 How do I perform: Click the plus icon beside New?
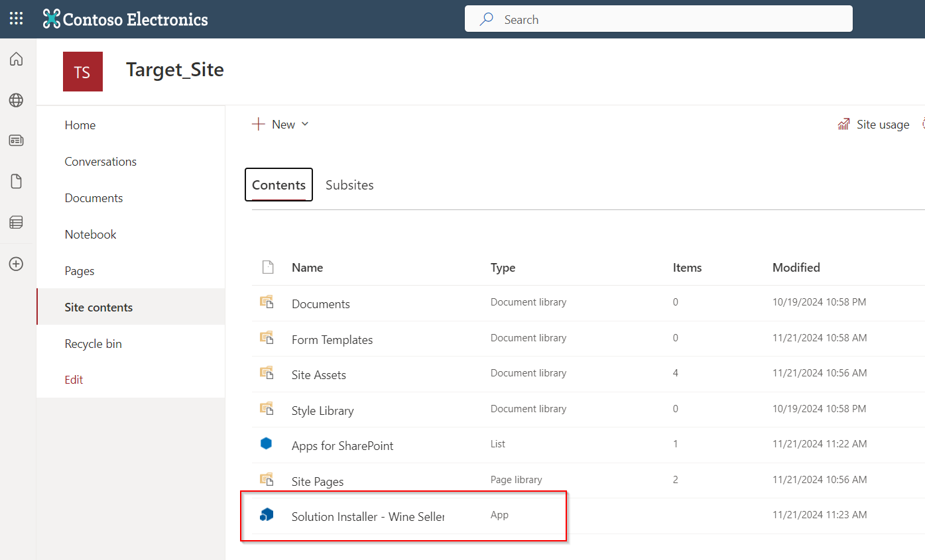tap(259, 125)
